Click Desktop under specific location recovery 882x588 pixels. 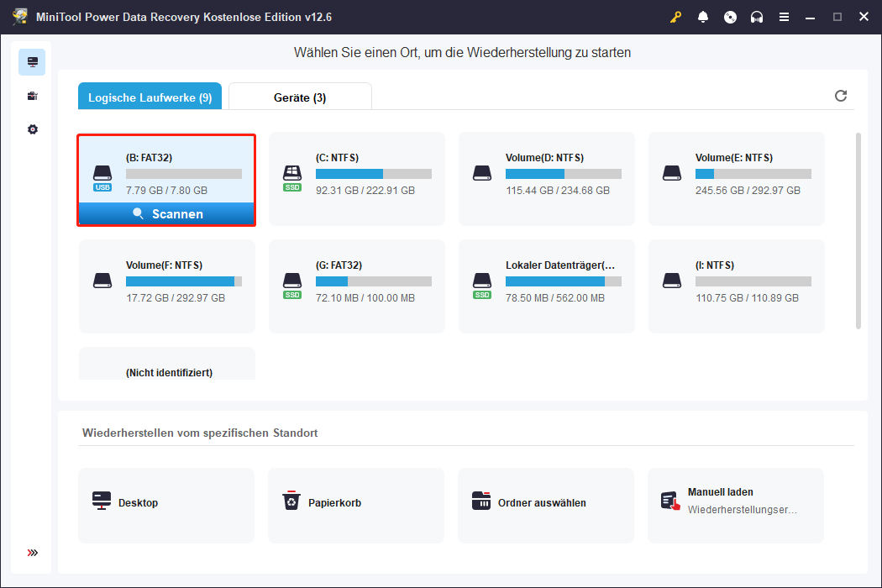coord(166,502)
